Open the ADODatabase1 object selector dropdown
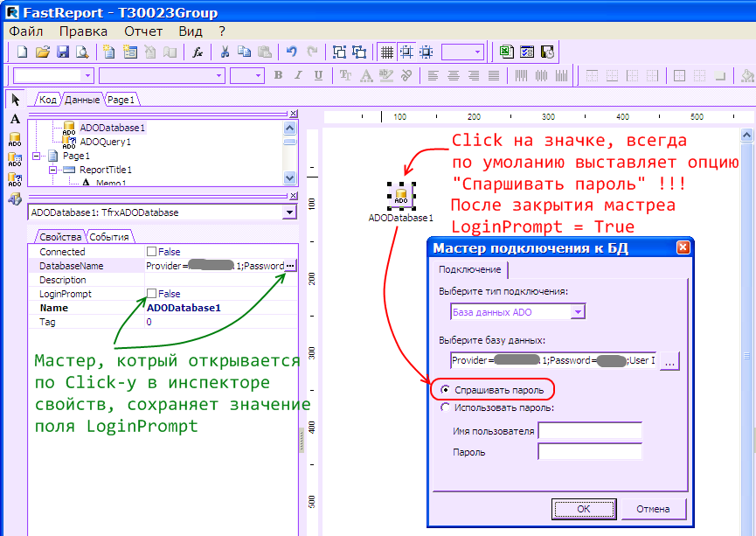Screen dimensions: 756x536 [289, 212]
